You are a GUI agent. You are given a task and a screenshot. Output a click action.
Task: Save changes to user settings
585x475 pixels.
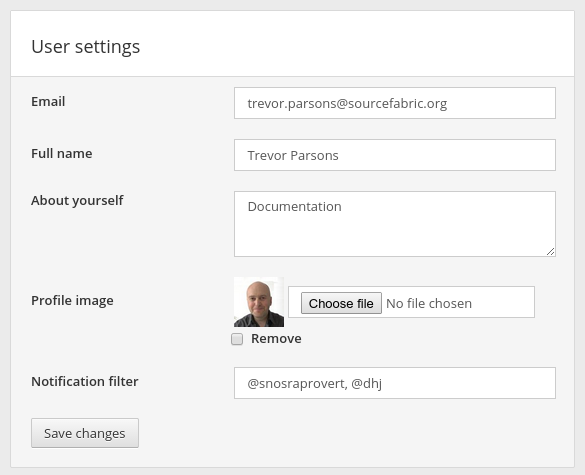coord(85,433)
